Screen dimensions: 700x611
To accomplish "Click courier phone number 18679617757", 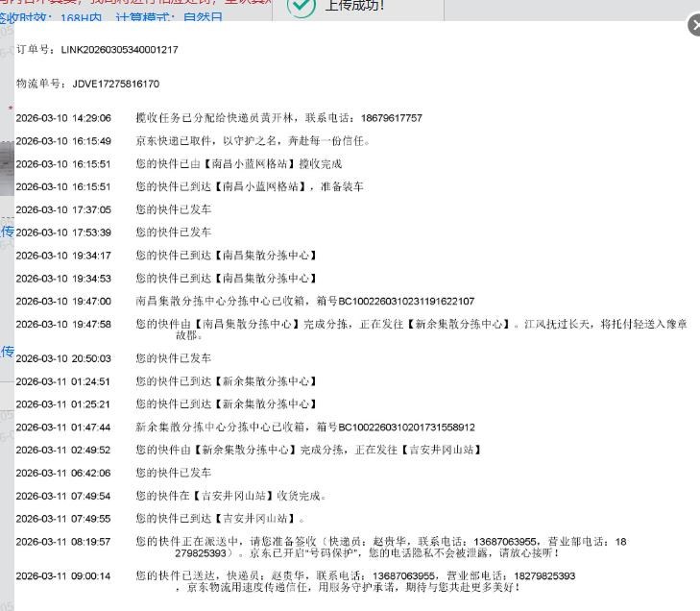I will 392,118.
